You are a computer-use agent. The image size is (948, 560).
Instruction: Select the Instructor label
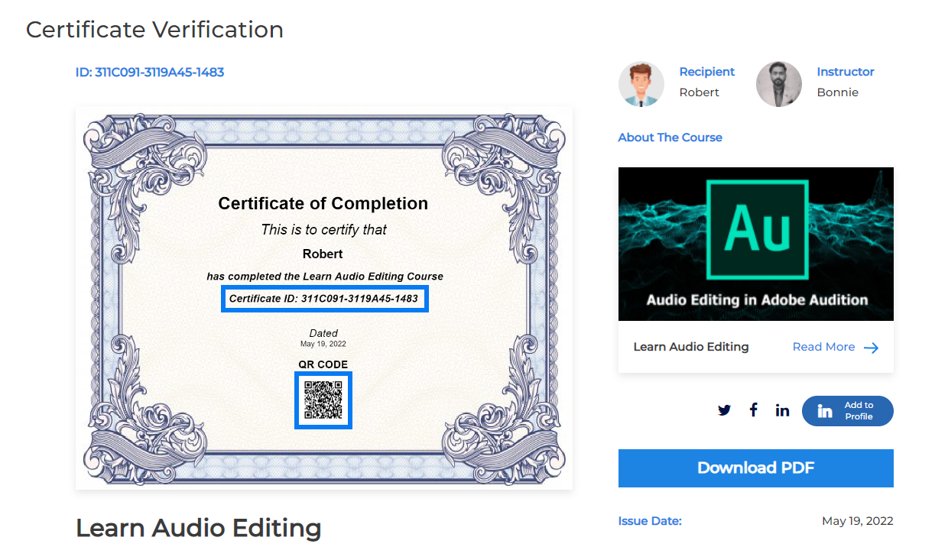(x=845, y=71)
